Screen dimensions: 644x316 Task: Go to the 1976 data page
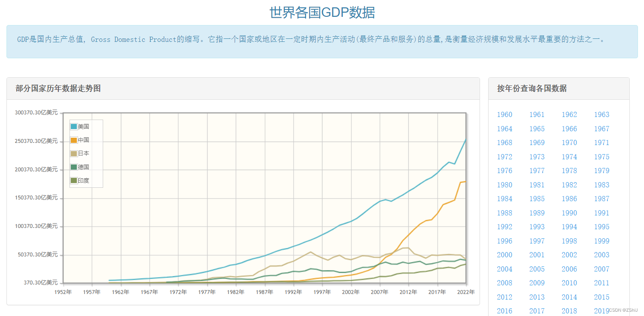tap(505, 171)
